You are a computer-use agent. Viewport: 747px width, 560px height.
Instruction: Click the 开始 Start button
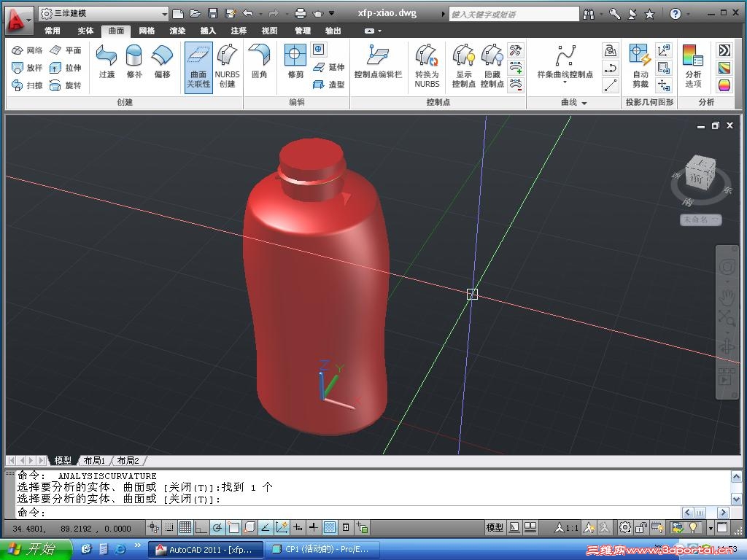coord(35,549)
